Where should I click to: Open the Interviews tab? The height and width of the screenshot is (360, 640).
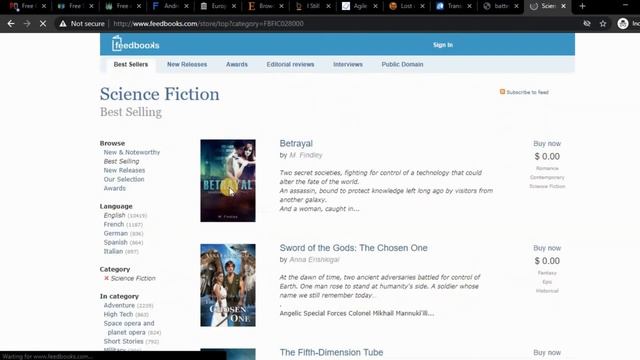coord(348,64)
